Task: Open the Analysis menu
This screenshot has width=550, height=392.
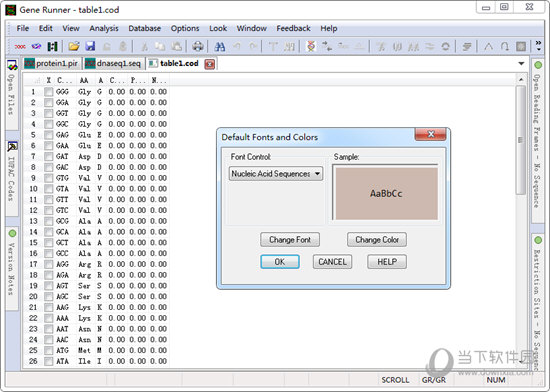Action: 104,28
